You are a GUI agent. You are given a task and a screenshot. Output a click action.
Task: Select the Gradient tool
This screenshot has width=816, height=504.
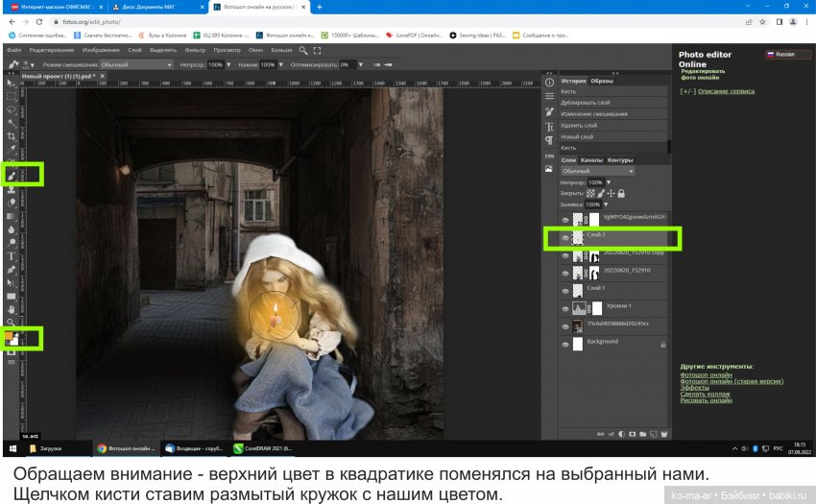click(x=11, y=216)
